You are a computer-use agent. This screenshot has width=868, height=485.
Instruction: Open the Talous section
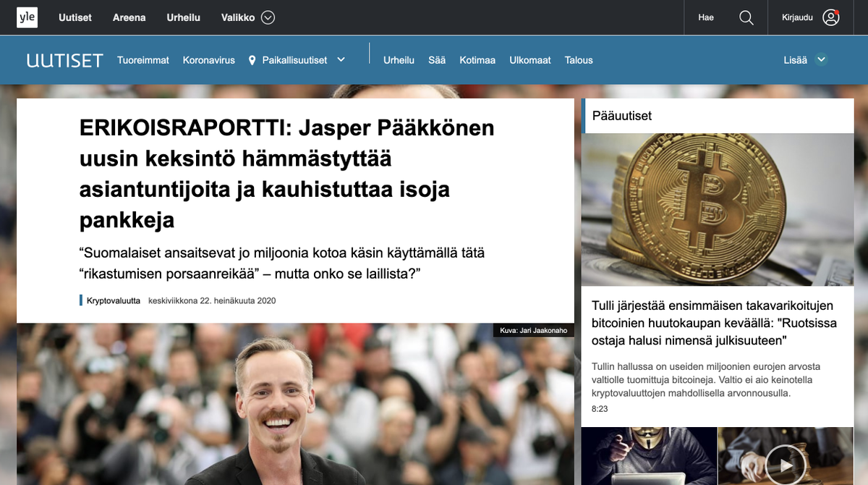578,60
